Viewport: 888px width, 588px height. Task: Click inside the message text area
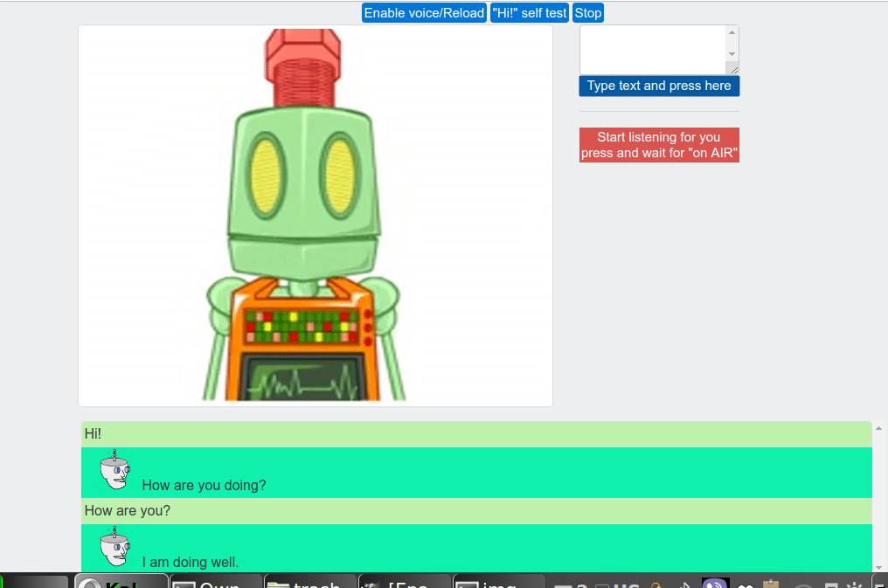pos(652,49)
